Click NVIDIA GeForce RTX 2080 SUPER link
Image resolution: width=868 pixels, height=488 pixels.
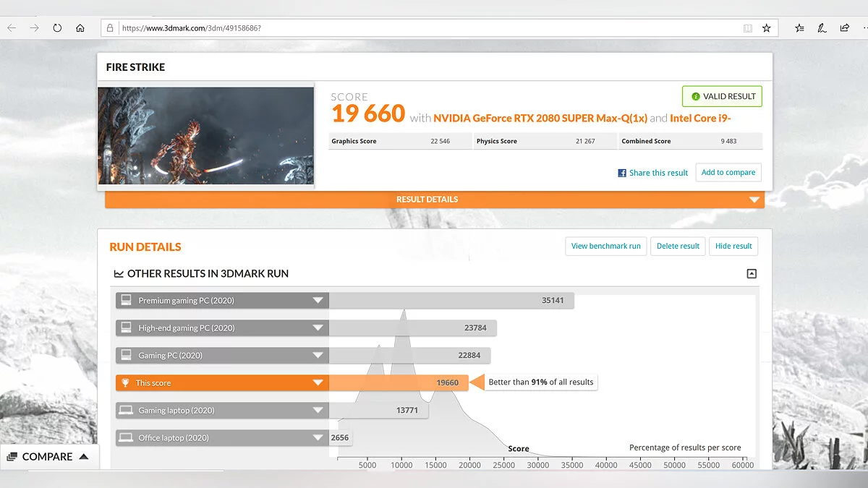540,118
